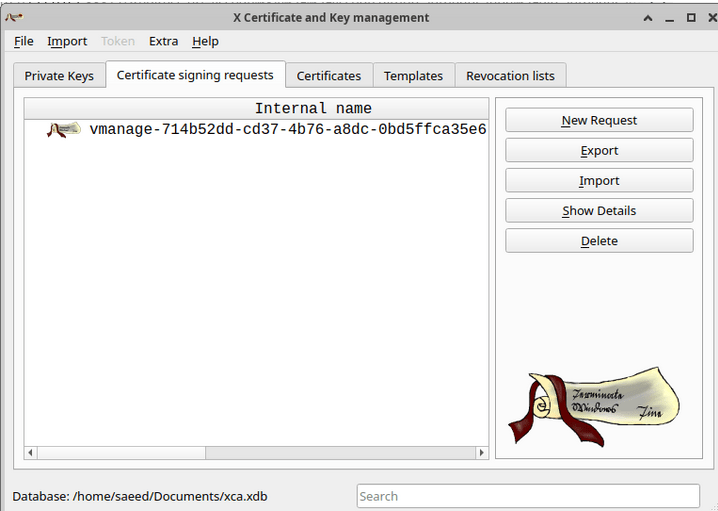
Task: Focus the Search input field
Action: pyautogui.click(x=528, y=496)
